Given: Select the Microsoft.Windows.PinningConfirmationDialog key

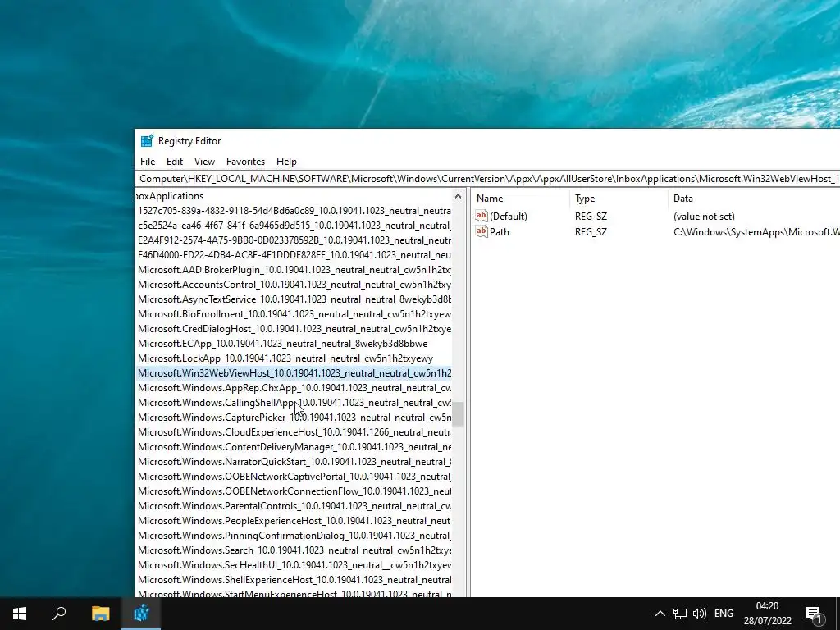Looking at the screenshot, I should (294, 535).
